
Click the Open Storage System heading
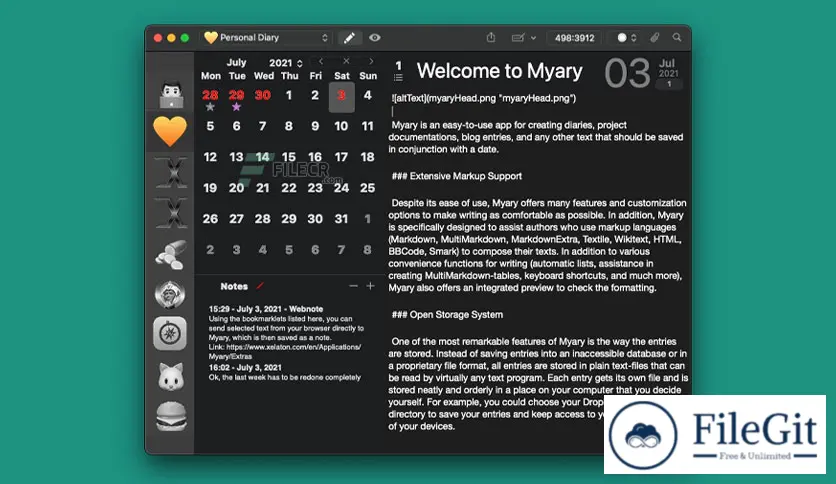[x=447, y=315]
